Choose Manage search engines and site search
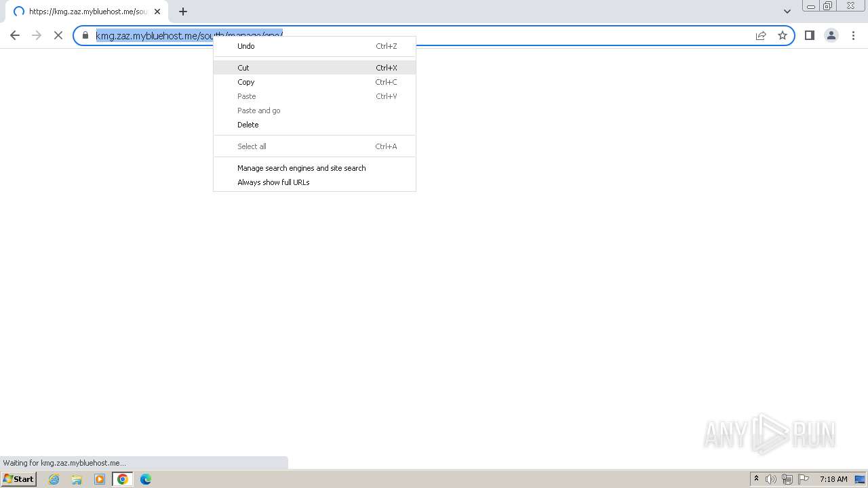The height and width of the screenshot is (488, 868). click(x=315, y=168)
